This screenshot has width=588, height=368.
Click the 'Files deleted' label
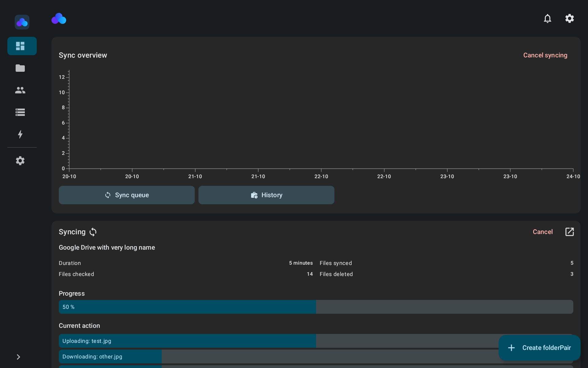point(336,274)
